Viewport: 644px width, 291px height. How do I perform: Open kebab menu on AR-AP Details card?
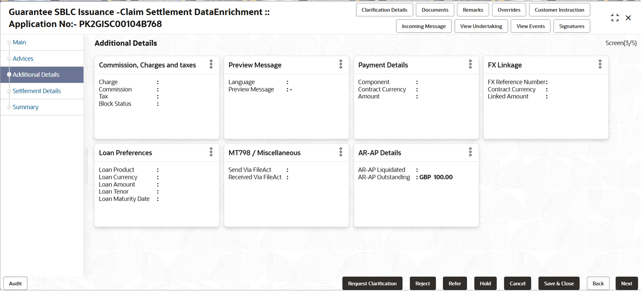pos(470,152)
